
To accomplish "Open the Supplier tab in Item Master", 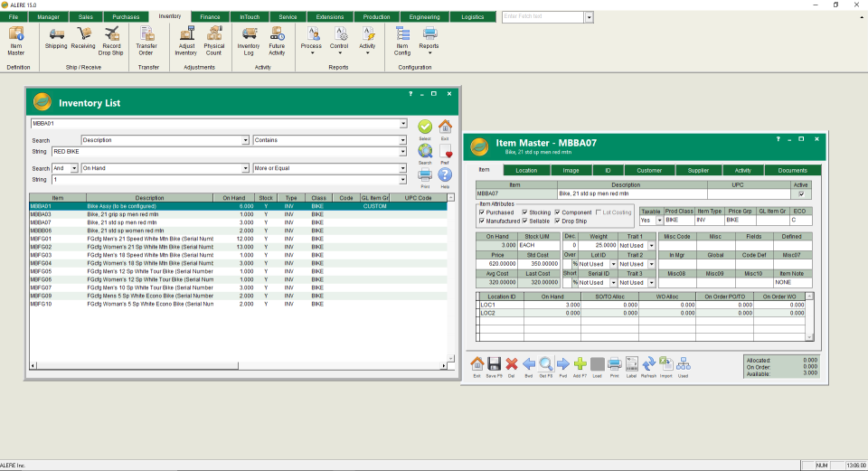I will 696,170.
